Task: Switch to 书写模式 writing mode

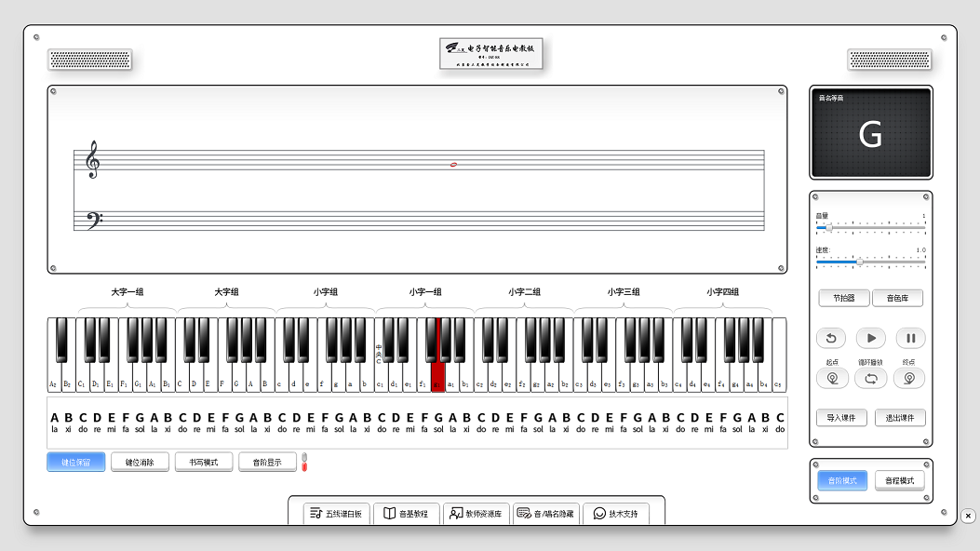Action: [x=204, y=463]
